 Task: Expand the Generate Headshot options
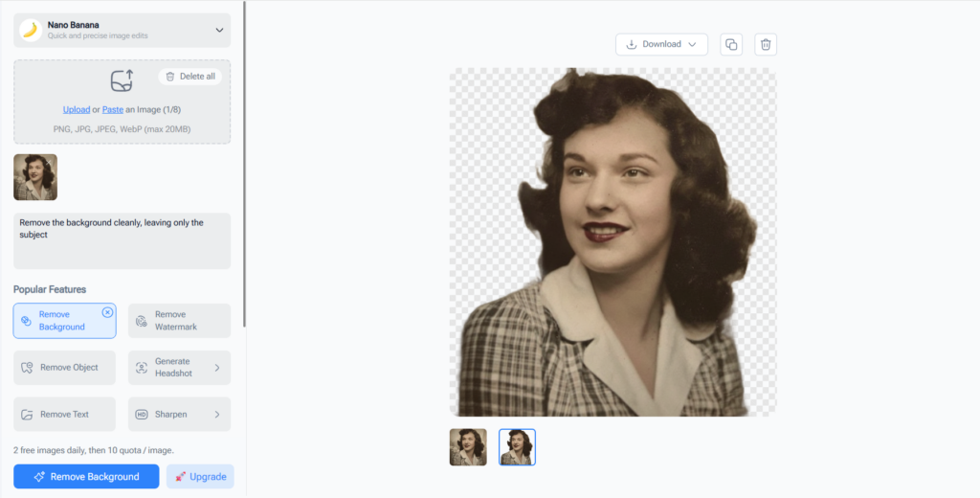point(216,368)
